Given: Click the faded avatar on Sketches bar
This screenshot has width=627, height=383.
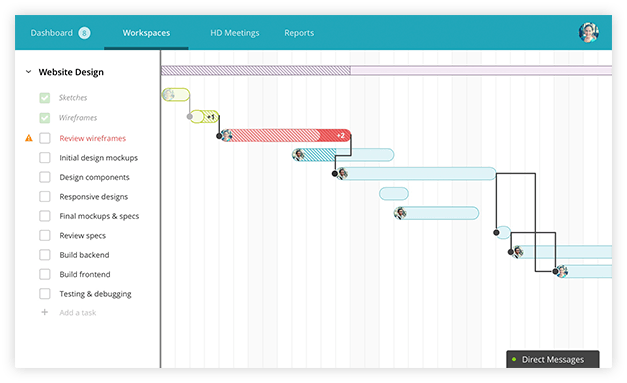Looking at the screenshot, I should tap(168, 95).
